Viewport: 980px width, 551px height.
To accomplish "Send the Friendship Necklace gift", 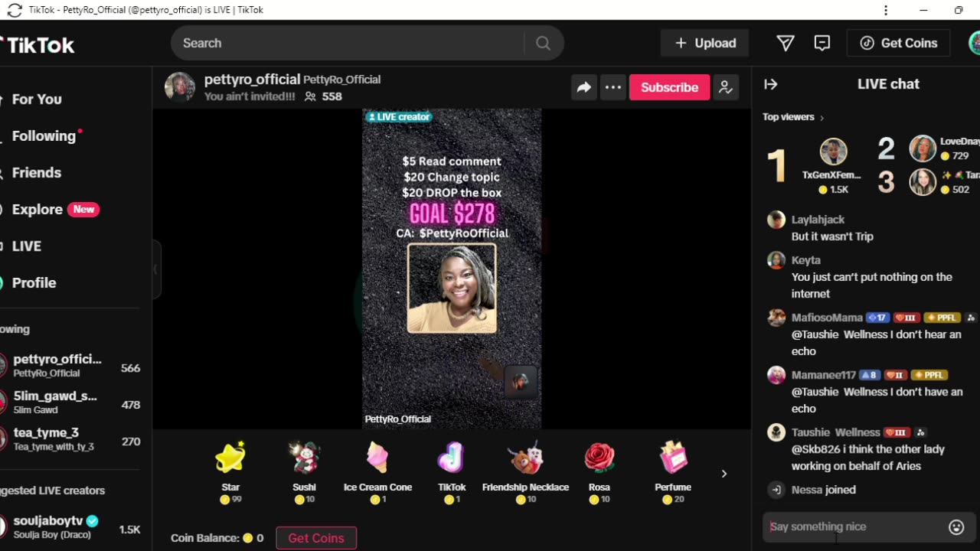I will coord(525,472).
